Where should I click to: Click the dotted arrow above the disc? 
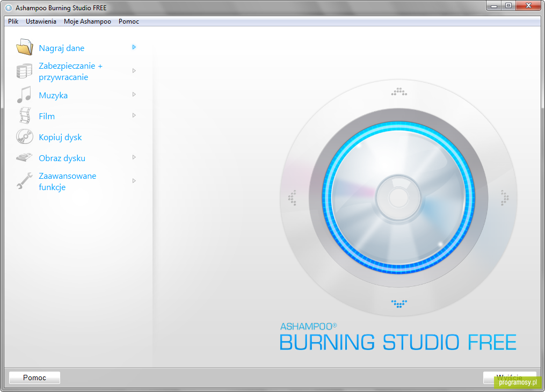399,92
